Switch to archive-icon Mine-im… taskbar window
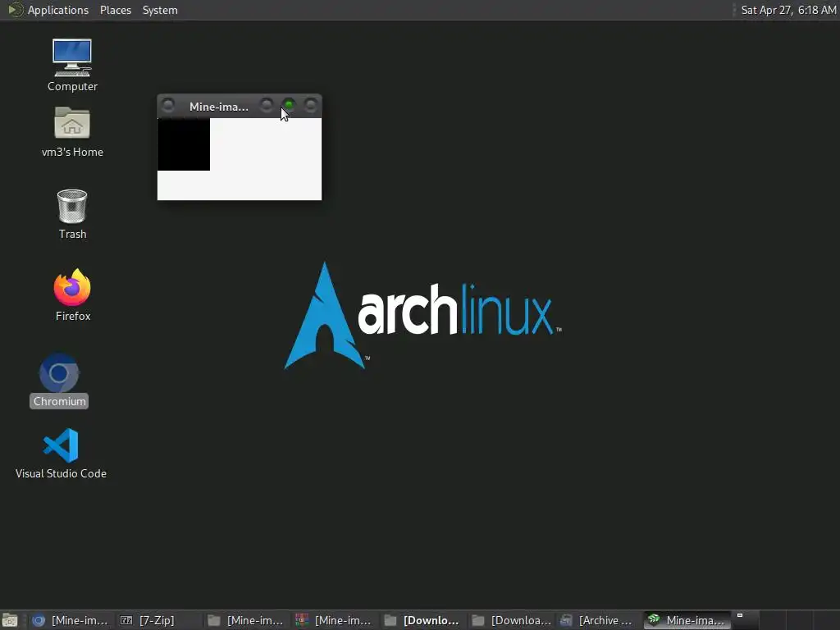Image resolution: width=840 pixels, height=630 pixels. (333, 620)
